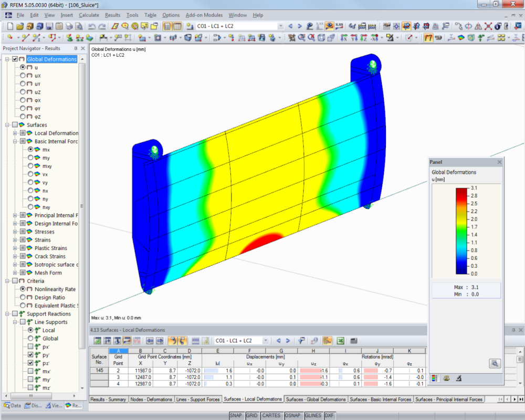Check the Surfaces results checkbox
The width and height of the screenshot is (525, 420).
click(15, 125)
